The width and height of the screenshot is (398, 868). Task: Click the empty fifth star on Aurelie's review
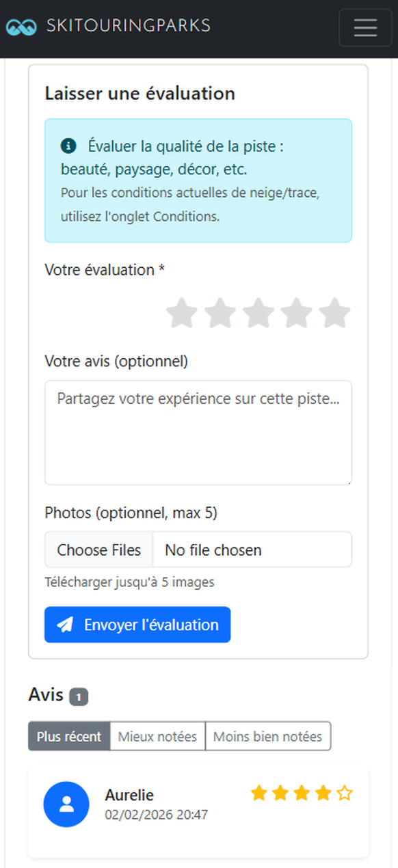click(x=343, y=793)
